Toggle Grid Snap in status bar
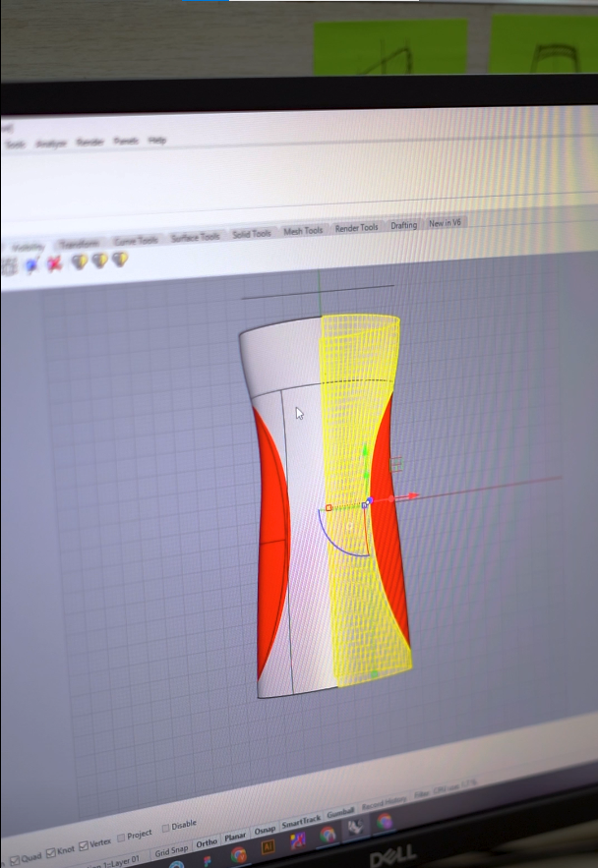The width and height of the screenshot is (598, 868). pos(171,850)
